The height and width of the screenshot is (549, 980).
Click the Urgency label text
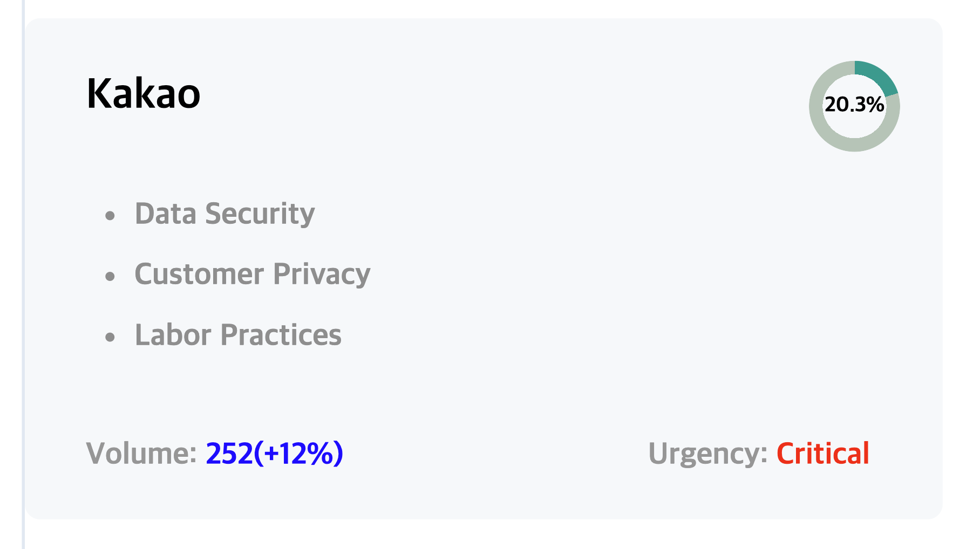pos(708,454)
